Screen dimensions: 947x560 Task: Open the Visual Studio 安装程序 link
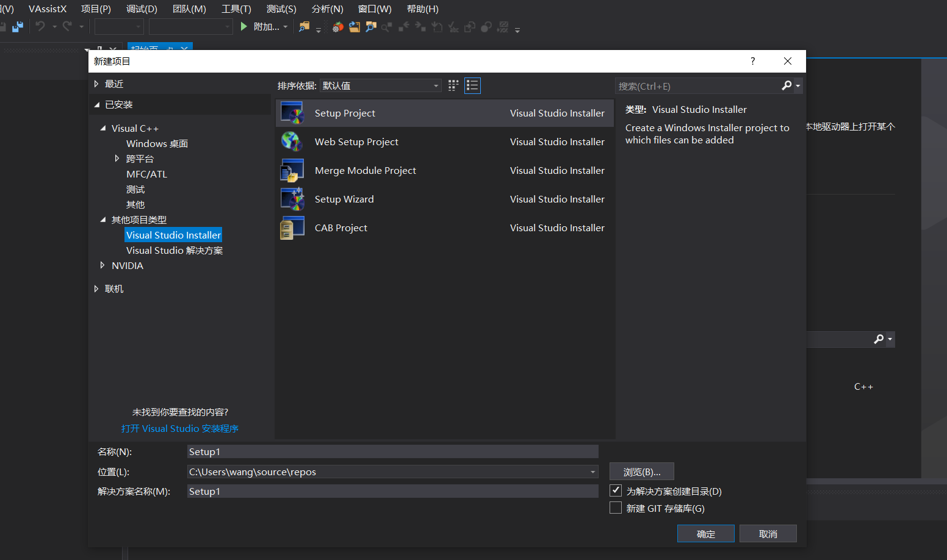[179, 429]
